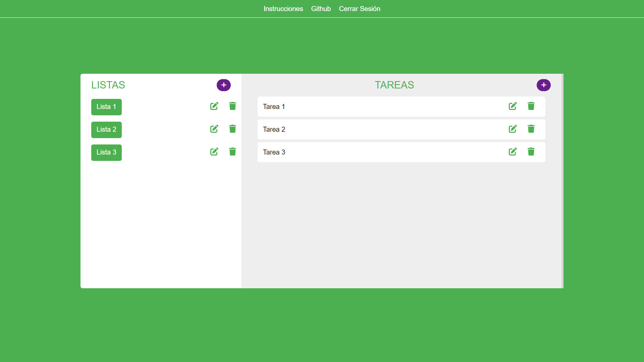
Task: Open the Tarea 2 task entry
Action: [x=369, y=129]
